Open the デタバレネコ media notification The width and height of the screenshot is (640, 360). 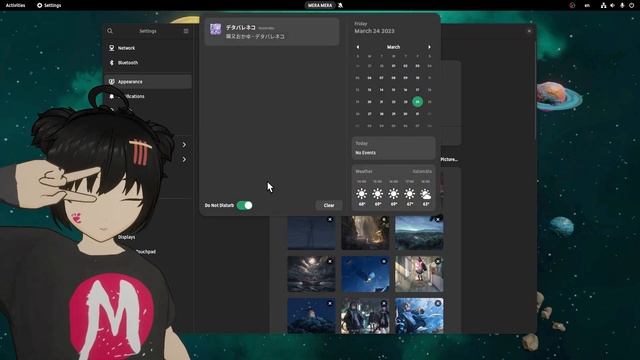click(272, 32)
